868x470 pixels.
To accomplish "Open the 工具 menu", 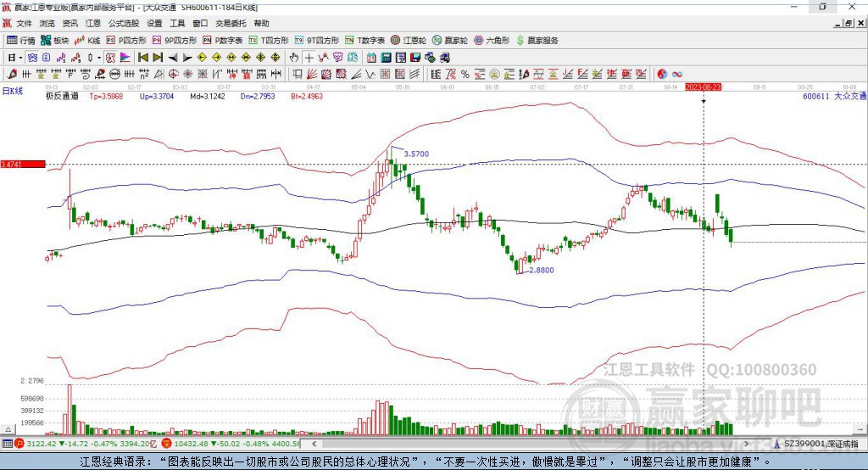I will tap(177, 23).
